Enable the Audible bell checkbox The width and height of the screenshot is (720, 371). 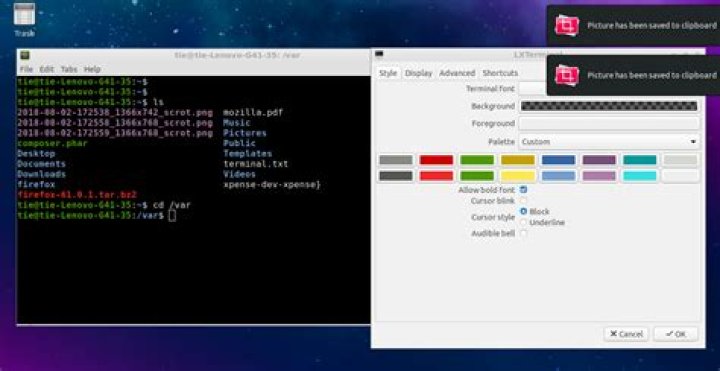(x=523, y=233)
